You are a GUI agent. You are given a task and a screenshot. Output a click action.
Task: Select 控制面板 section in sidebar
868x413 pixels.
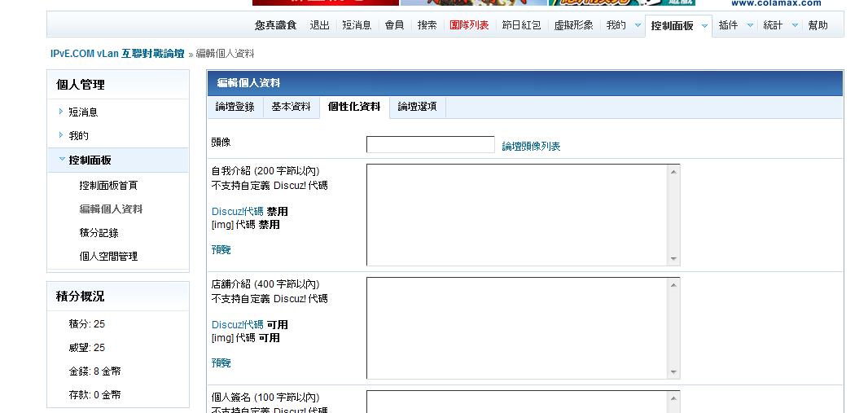click(x=90, y=160)
